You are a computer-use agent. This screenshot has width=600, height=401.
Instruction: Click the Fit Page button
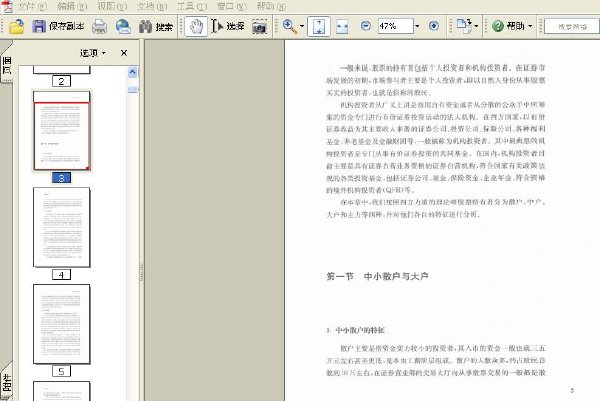tap(319, 26)
